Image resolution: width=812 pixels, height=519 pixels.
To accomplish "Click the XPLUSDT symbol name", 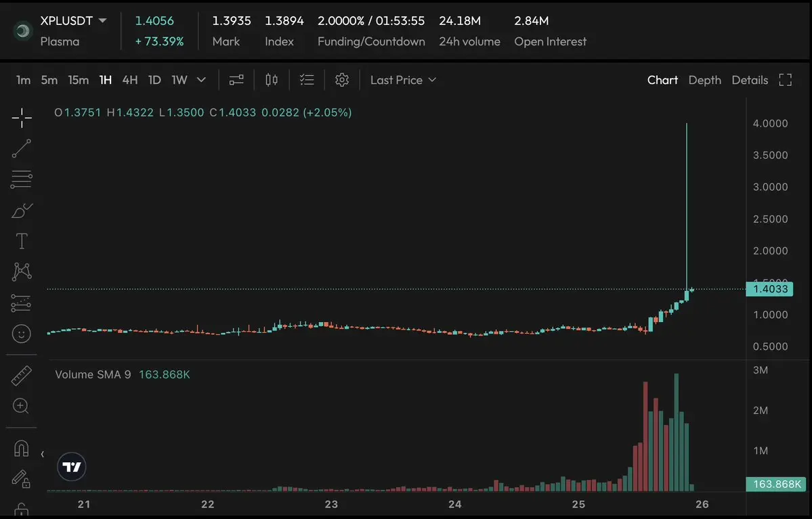I will point(66,21).
